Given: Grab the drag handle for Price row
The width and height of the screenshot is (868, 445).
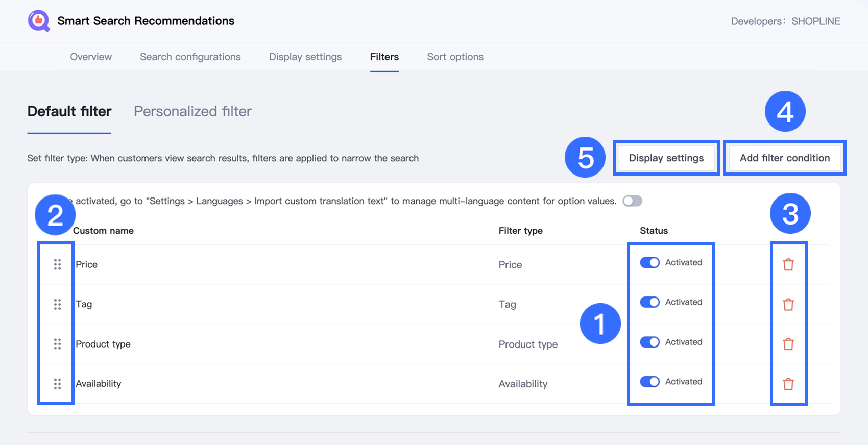Looking at the screenshot, I should pos(57,264).
